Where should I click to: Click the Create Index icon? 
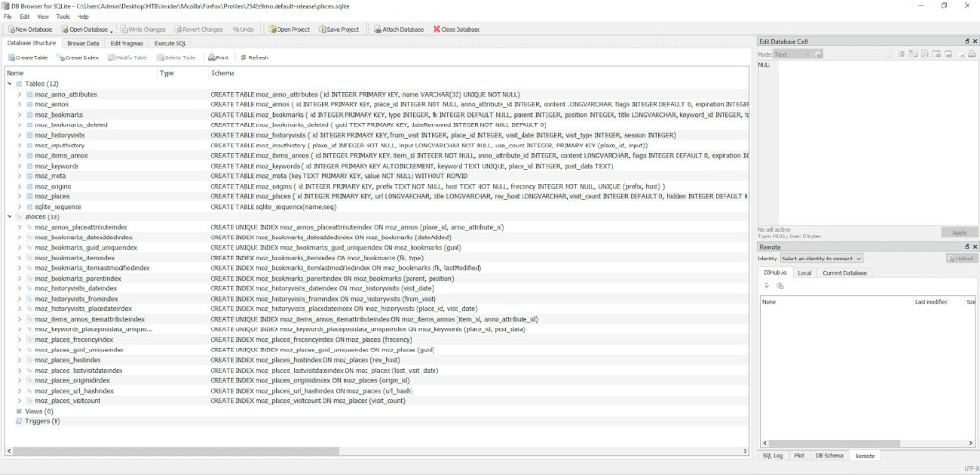coord(59,57)
